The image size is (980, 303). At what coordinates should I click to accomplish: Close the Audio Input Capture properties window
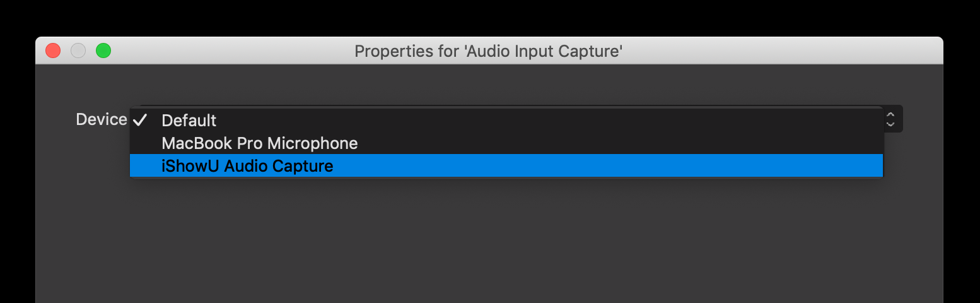(x=53, y=50)
